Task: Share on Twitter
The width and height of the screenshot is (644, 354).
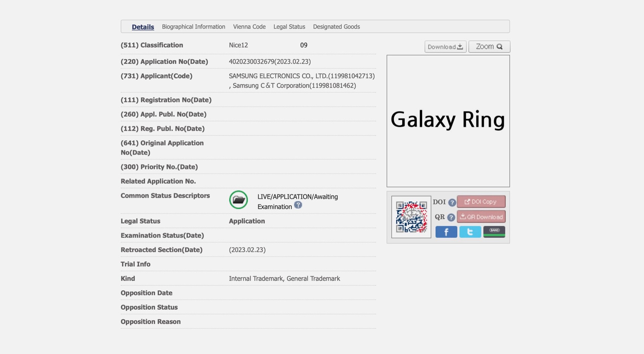Action: click(470, 232)
